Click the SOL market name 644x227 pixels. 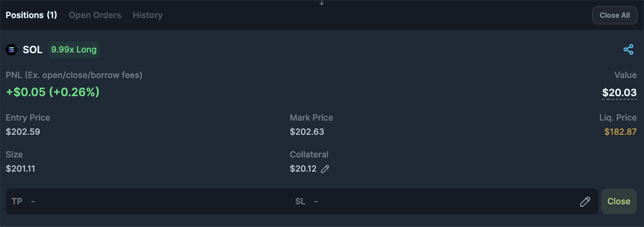(x=33, y=50)
